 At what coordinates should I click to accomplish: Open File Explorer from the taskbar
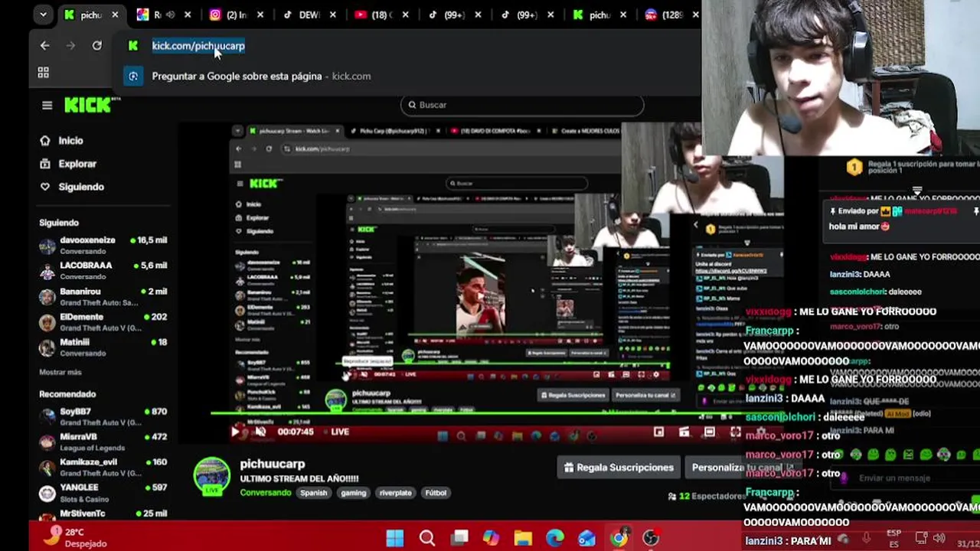523,538
